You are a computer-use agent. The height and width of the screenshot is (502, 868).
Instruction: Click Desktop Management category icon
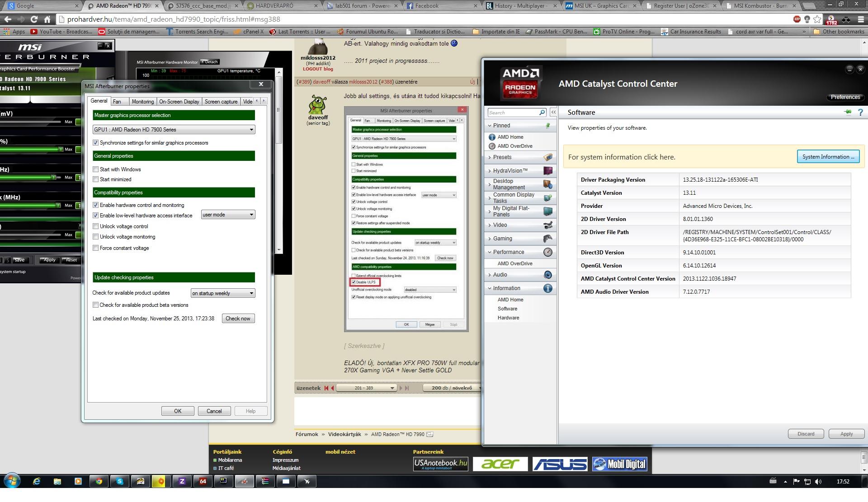point(547,184)
